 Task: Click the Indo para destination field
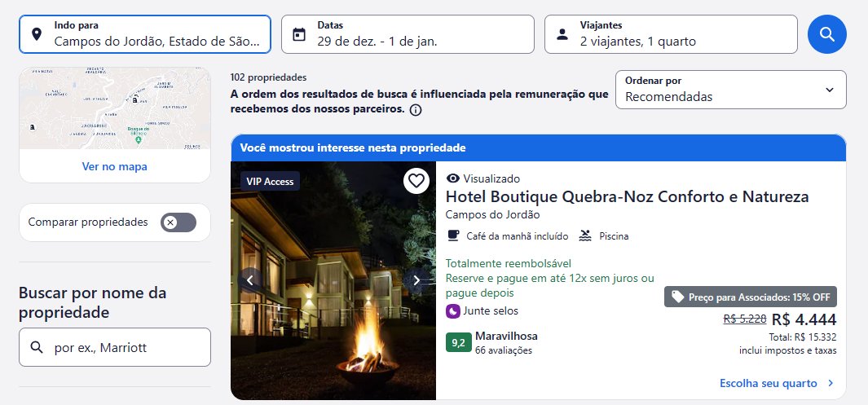[x=145, y=34]
